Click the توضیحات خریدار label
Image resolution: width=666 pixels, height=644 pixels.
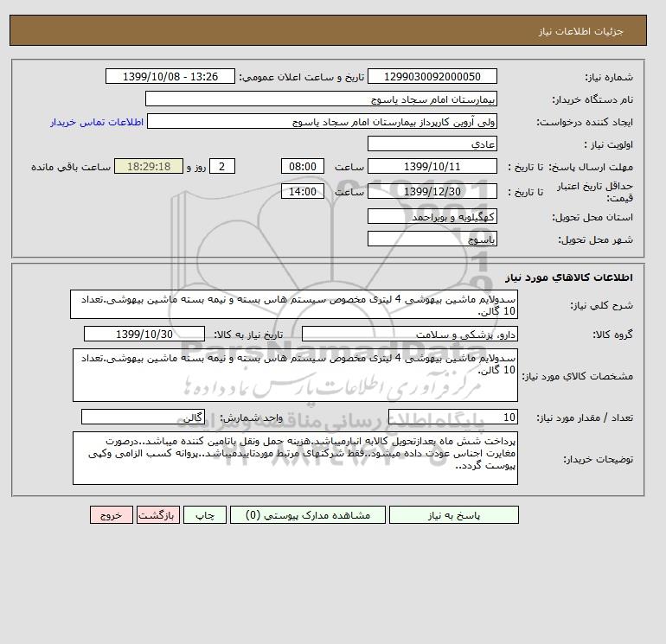click(599, 459)
